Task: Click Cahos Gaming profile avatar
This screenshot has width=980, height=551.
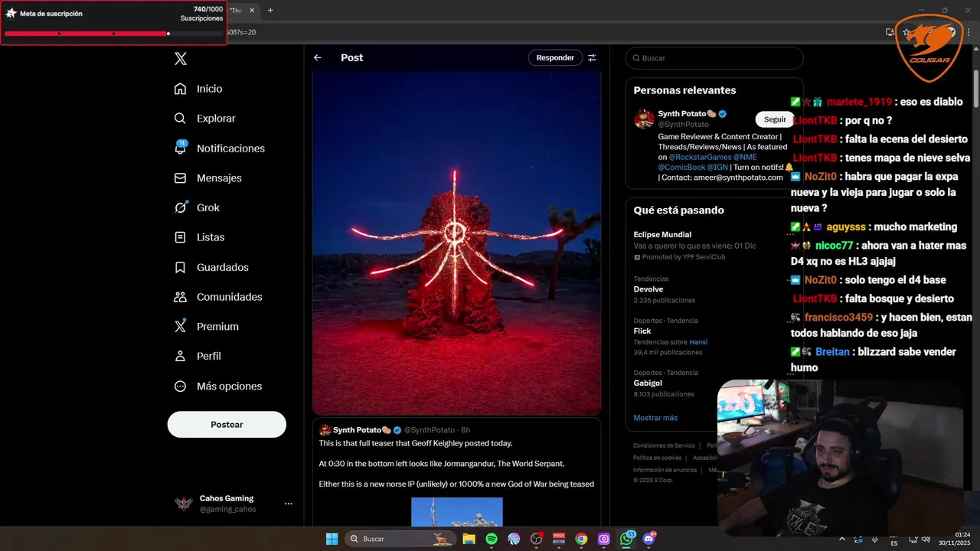Action: [183, 504]
